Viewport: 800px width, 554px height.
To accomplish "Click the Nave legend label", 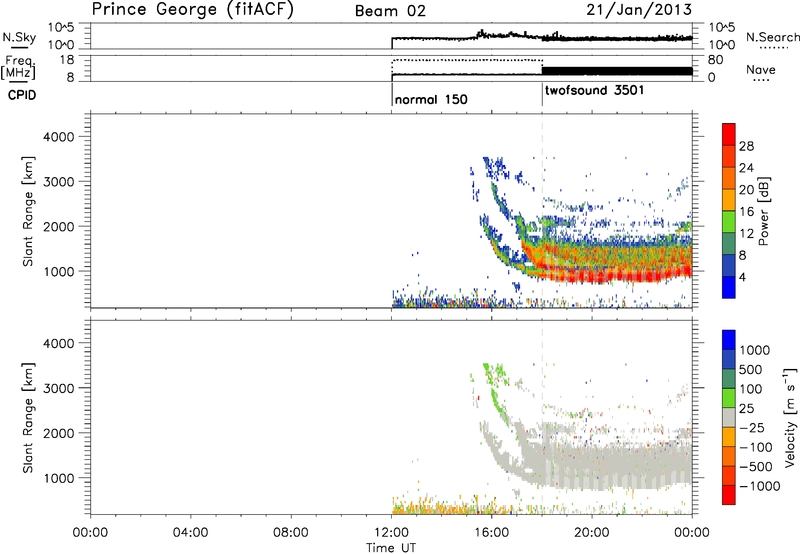I will click(x=760, y=70).
